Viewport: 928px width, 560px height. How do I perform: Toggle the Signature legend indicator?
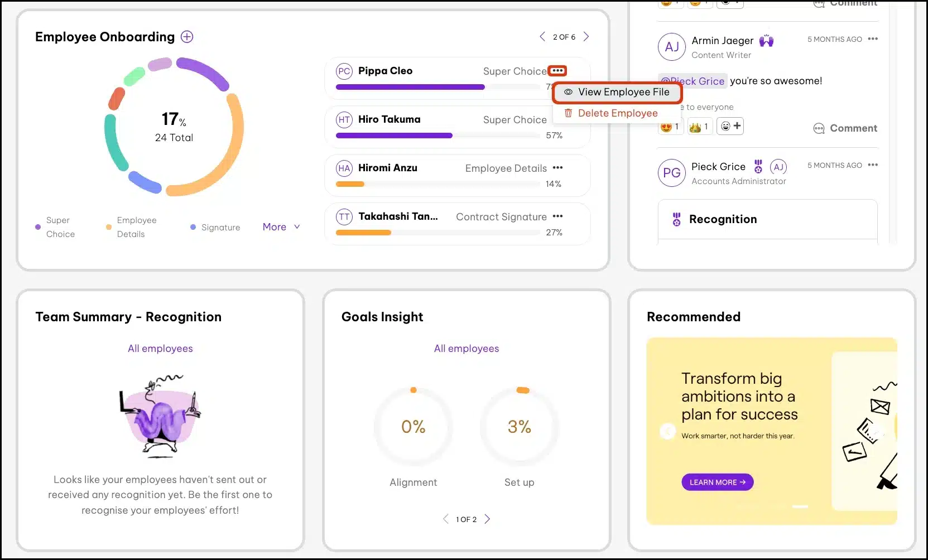pos(194,227)
